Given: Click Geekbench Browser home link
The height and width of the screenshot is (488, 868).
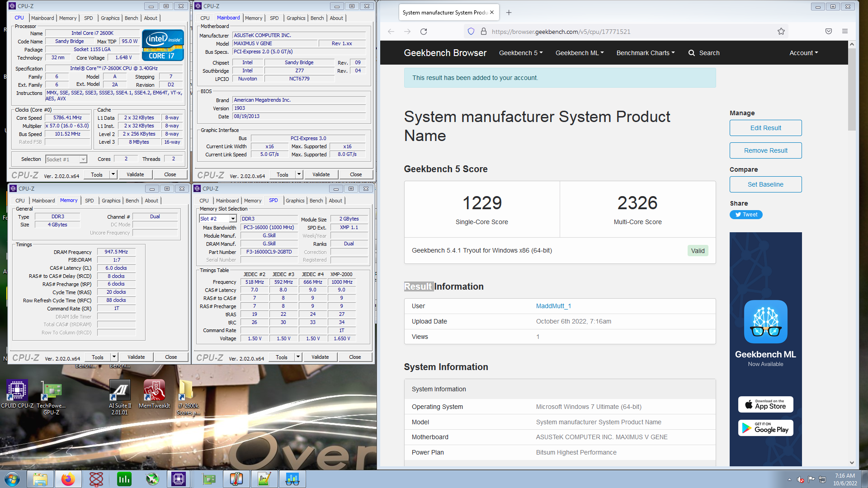Looking at the screenshot, I should point(445,53).
